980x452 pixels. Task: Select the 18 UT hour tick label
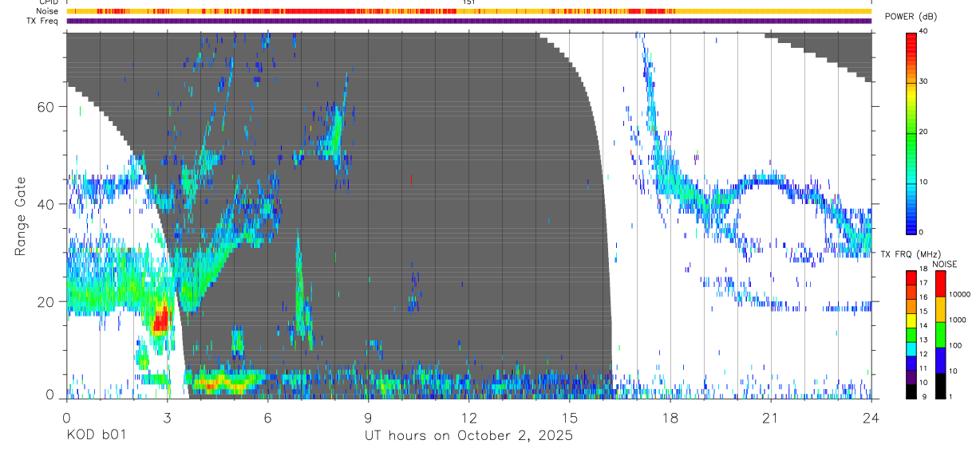(670, 419)
